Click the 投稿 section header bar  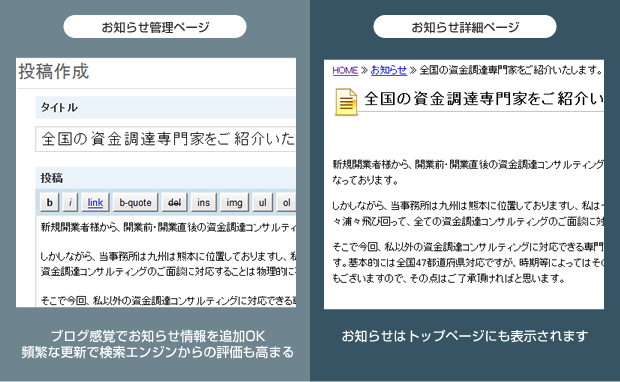click(x=166, y=178)
